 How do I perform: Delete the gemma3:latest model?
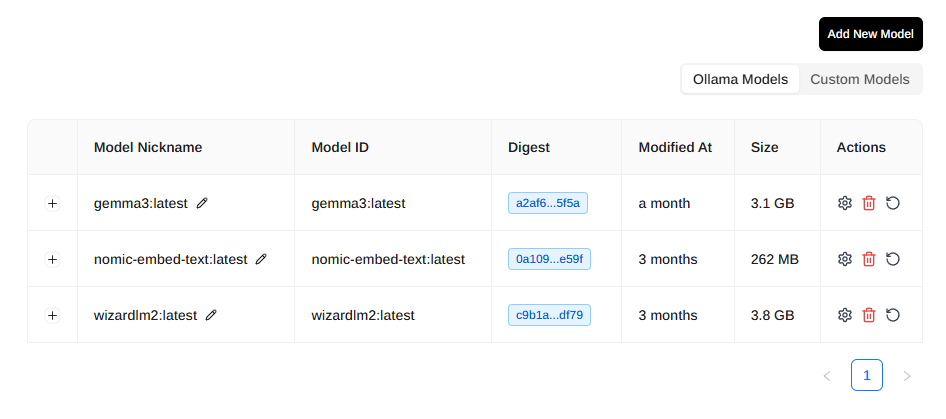(869, 203)
